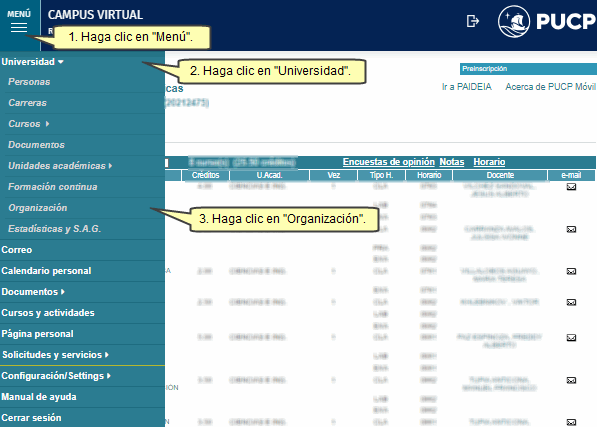Click the e-mail envelope icon in fifth course row

pyautogui.click(x=571, y=338)
